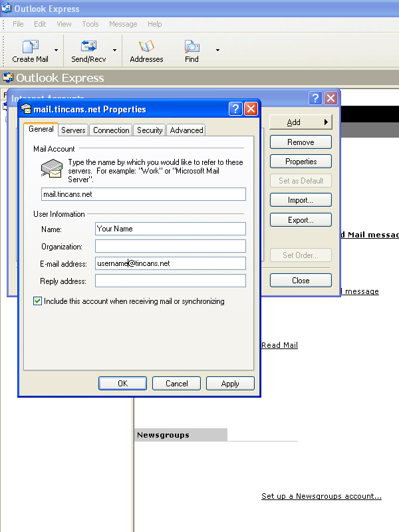Click the Internet Accounts help question icon
Image resolution: width=399 pixels, height=532 pixels.
[x=315, y=98]
